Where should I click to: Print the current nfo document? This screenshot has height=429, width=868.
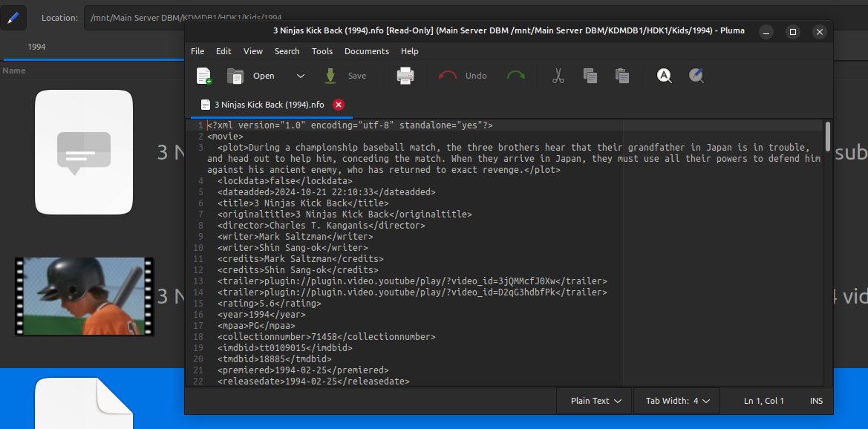click(x=405, y=76)
